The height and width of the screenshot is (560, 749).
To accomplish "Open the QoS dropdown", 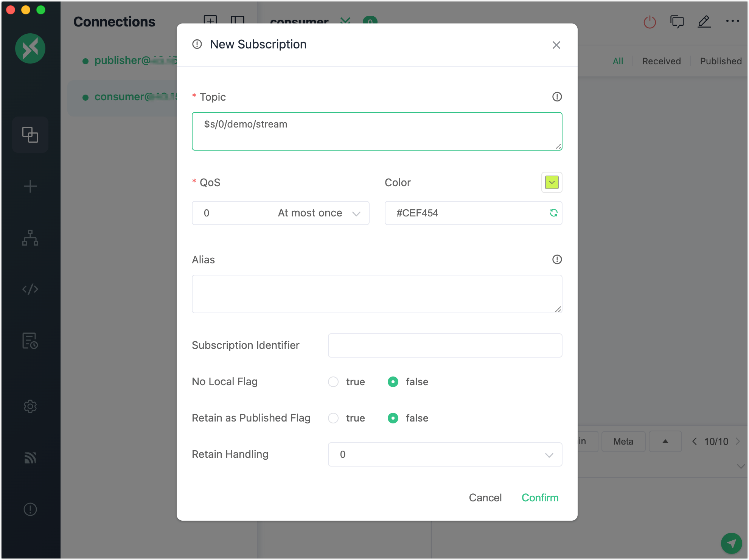I will point(280,213).
